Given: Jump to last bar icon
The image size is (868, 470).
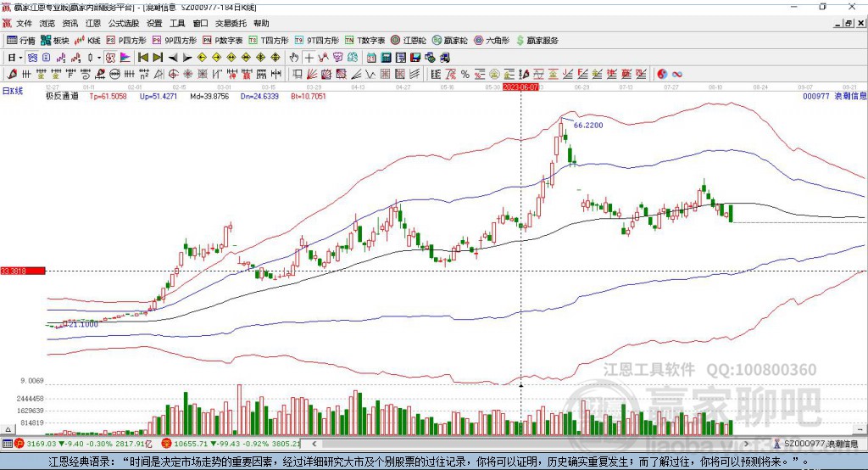Looking at the screenshot, I should [158, 58].
